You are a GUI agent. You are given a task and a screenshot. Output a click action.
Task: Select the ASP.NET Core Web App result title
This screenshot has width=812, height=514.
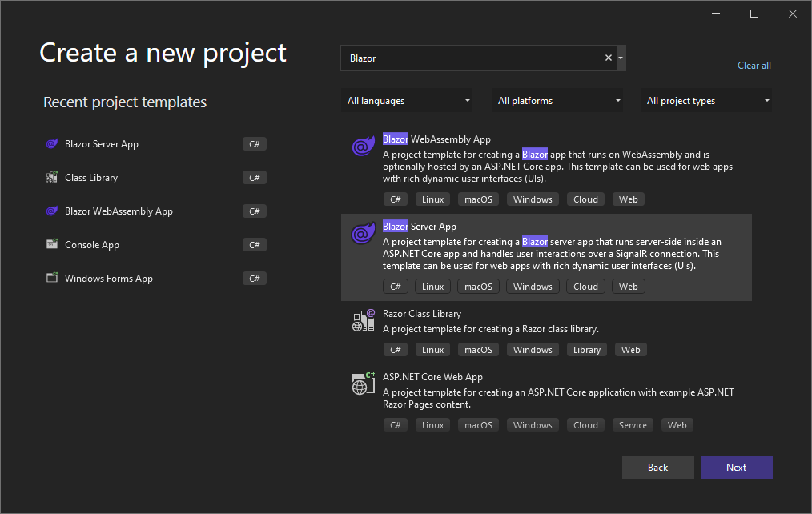432,377
